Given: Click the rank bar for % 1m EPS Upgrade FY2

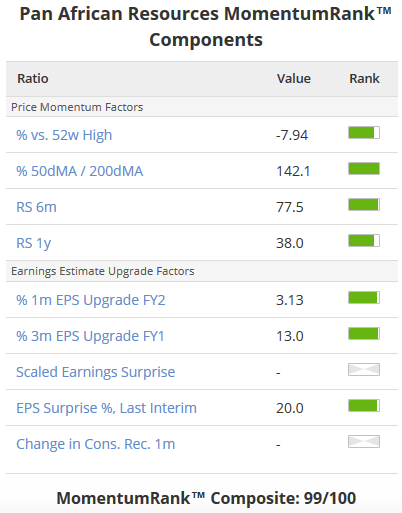Looking at the screenshot, I should coord(364,298).
